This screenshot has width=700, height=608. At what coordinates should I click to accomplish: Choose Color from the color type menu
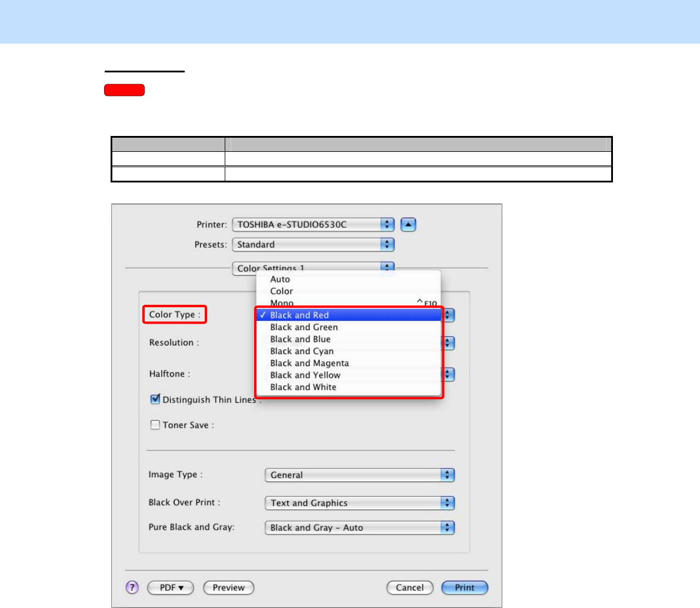point(348,291)
